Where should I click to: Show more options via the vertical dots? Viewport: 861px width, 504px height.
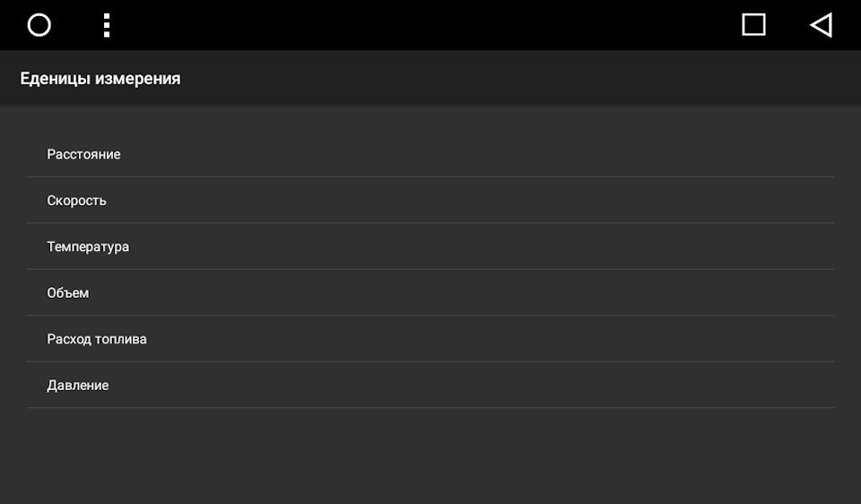107,25
